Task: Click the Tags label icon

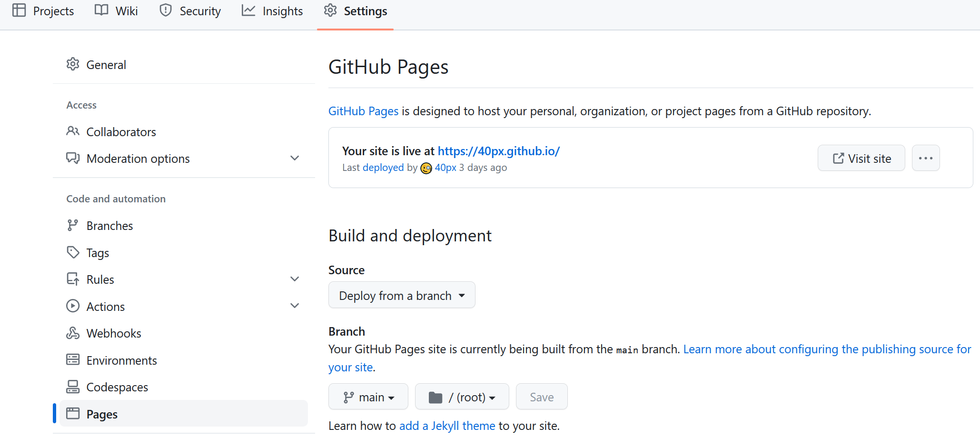Action: point(73,252)
